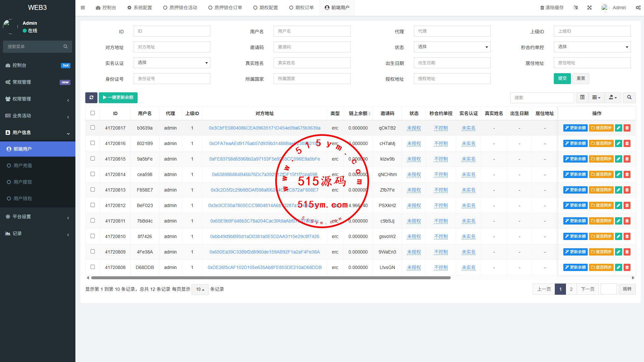Click the green edit icon for user 41720817

619,128
